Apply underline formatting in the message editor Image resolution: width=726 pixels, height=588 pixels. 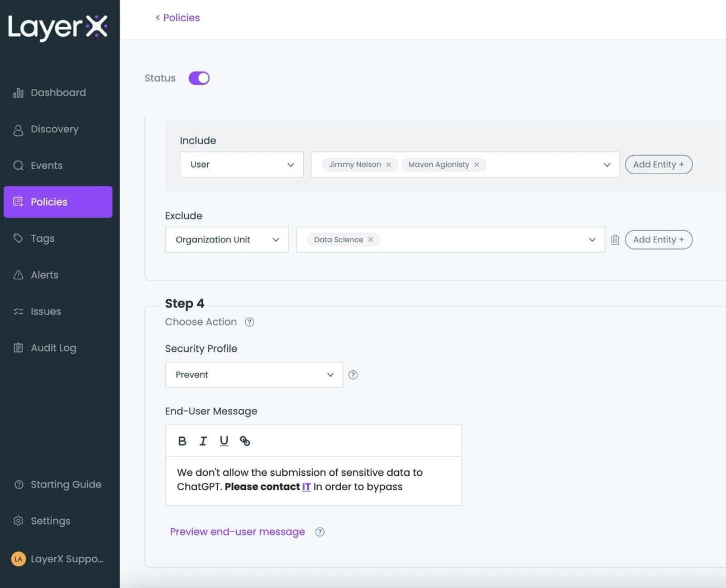pyautogui.click(x=223, y=441)
